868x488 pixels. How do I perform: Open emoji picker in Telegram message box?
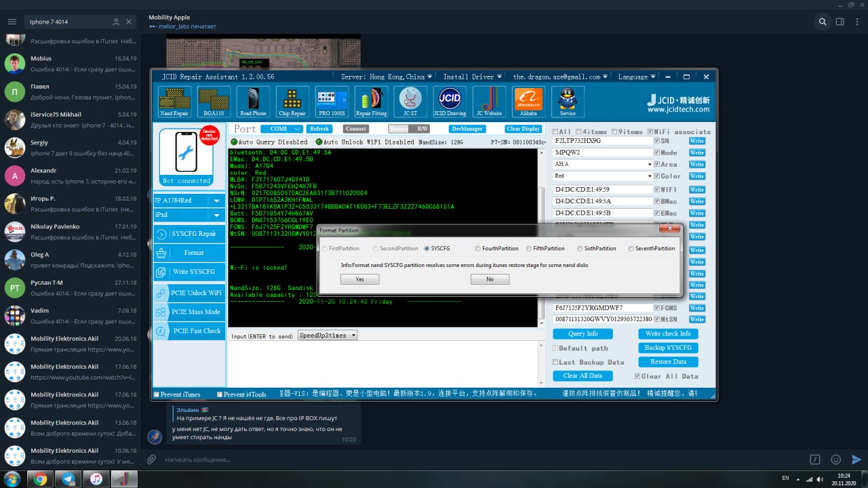pyautogui.click(x=835, y=459)
